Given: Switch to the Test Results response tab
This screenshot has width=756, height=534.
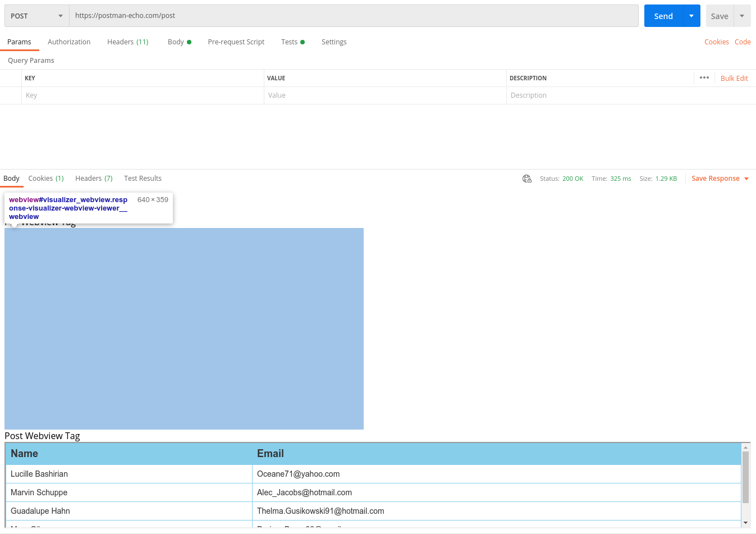Looking at the screenshot, I should click(x=143, y=178).
